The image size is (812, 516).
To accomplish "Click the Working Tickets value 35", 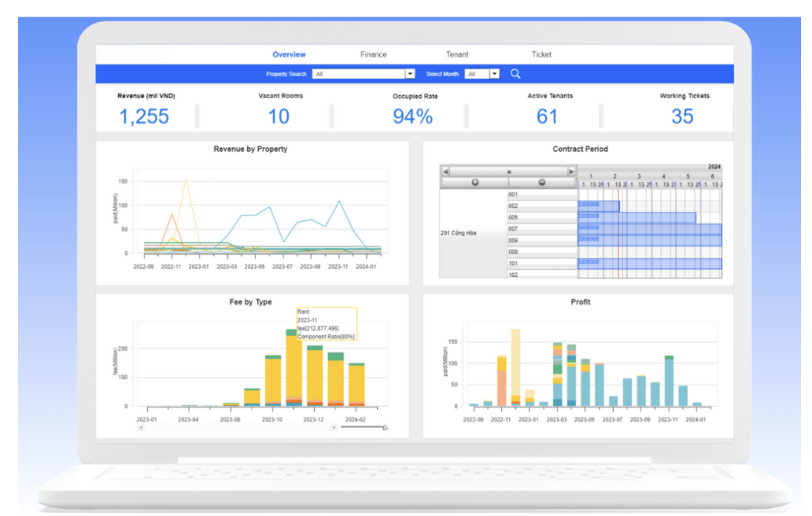I will pyautogui.click(x=682, y=116).
